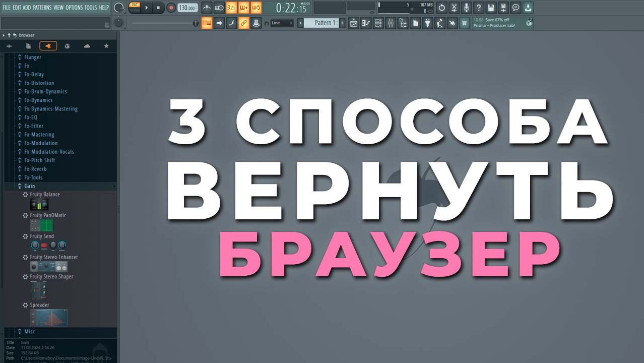Expand the Fx-Reverb folder
Viewport: 644px width, 363px height.
pyautogui.click(x=35, y=169)
